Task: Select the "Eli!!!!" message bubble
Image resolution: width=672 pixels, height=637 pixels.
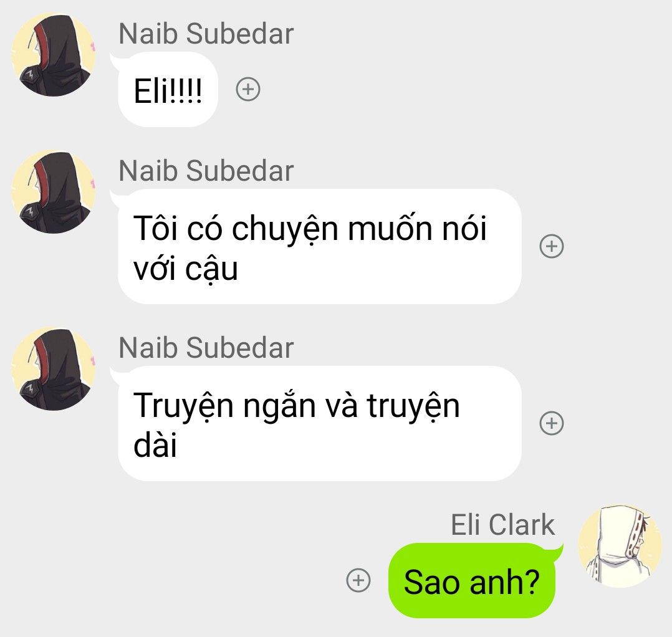Action: 168,90
